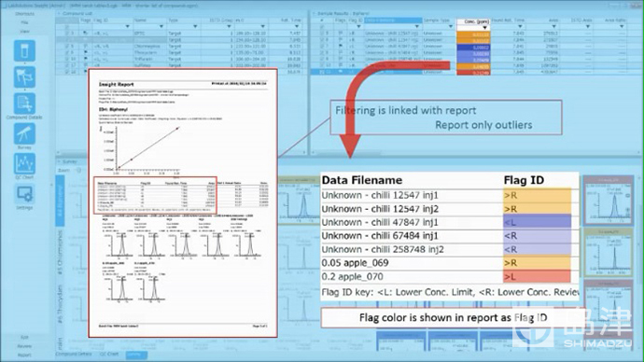Click second chromatogram thumbnail at right of Survey

(609, 252)
